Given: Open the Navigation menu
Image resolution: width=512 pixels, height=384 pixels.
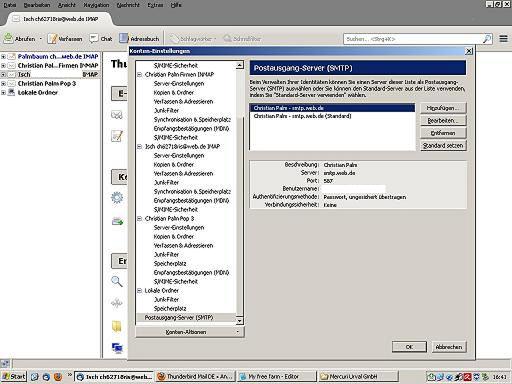Looking at the screenshot, I should pos(96,5).
